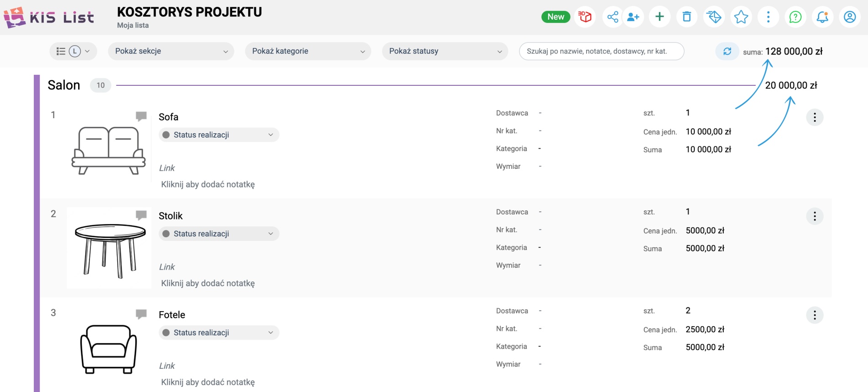Image resolution: width=868 pixels, height=392 pixels.
Task: Open the user profile icon
Action: pyautogui.click(x=850, y=17)
